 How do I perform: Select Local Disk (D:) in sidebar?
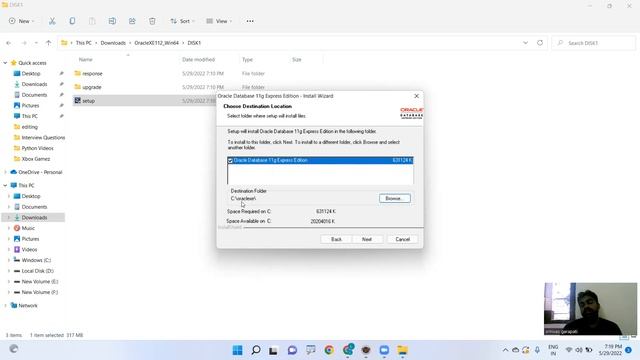coord(38,271)
